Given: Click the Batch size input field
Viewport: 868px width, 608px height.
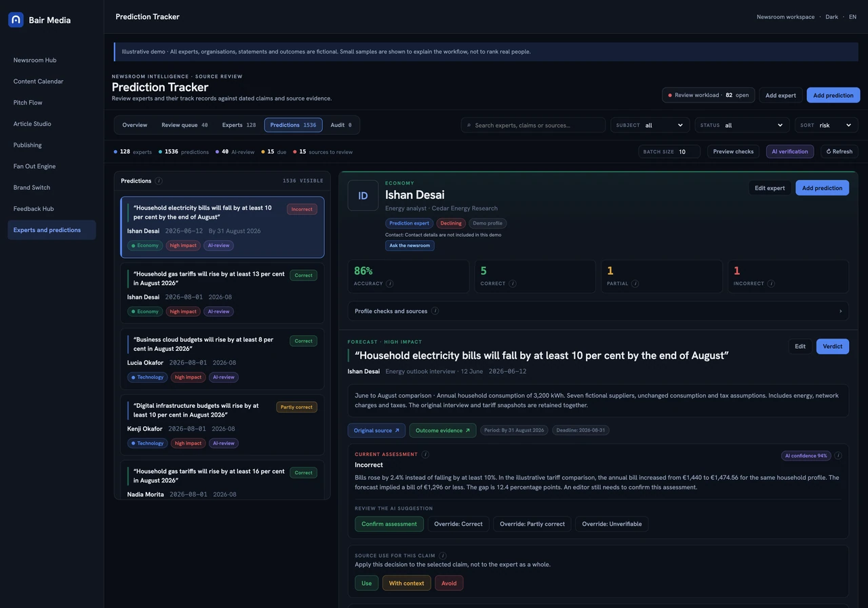Looking at the screenshot, I should click(669, 151).
